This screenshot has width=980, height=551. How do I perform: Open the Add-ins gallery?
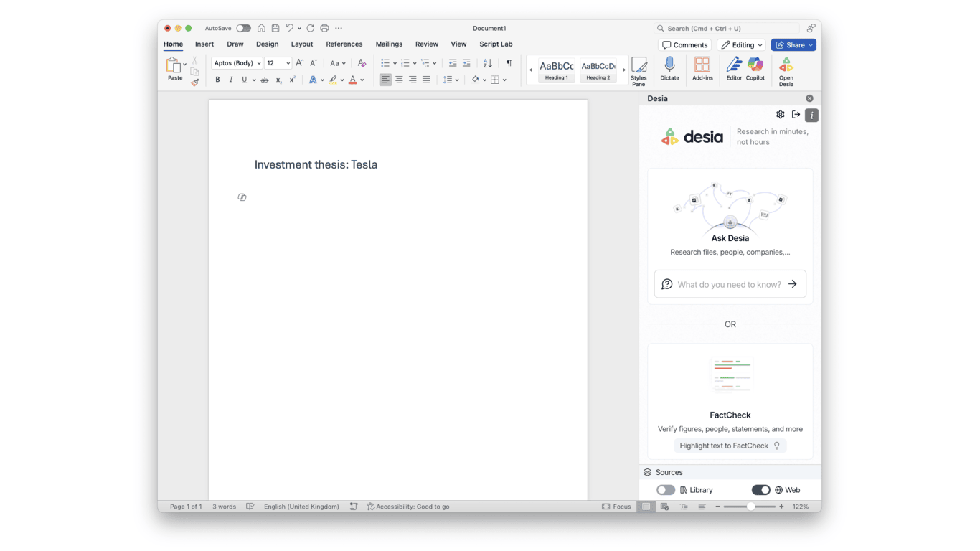702,69
